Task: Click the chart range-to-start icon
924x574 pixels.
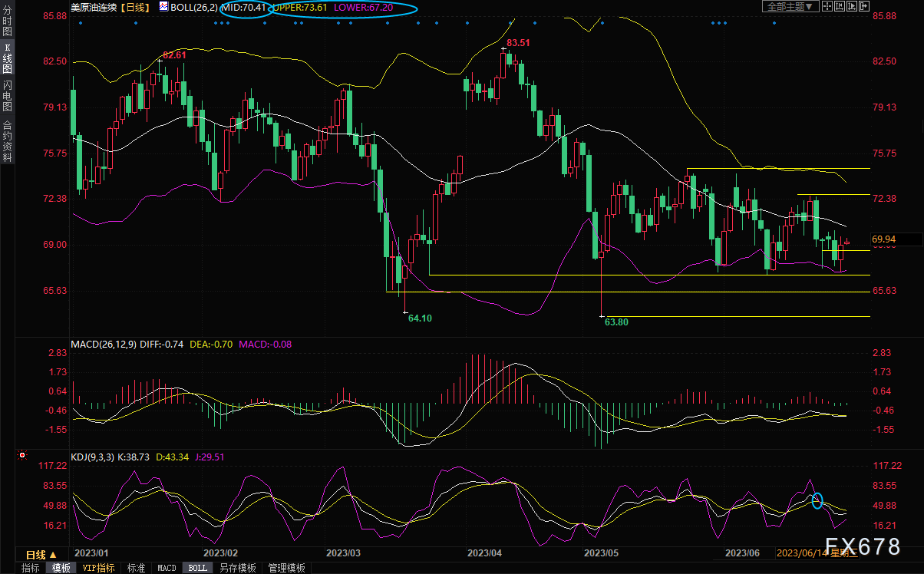Action: [x=840, y=6]
